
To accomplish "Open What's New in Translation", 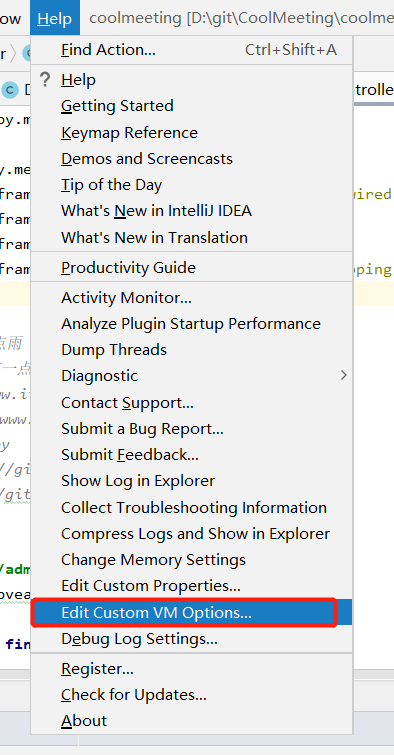I will pyautogui.click(x=192, y=237).
